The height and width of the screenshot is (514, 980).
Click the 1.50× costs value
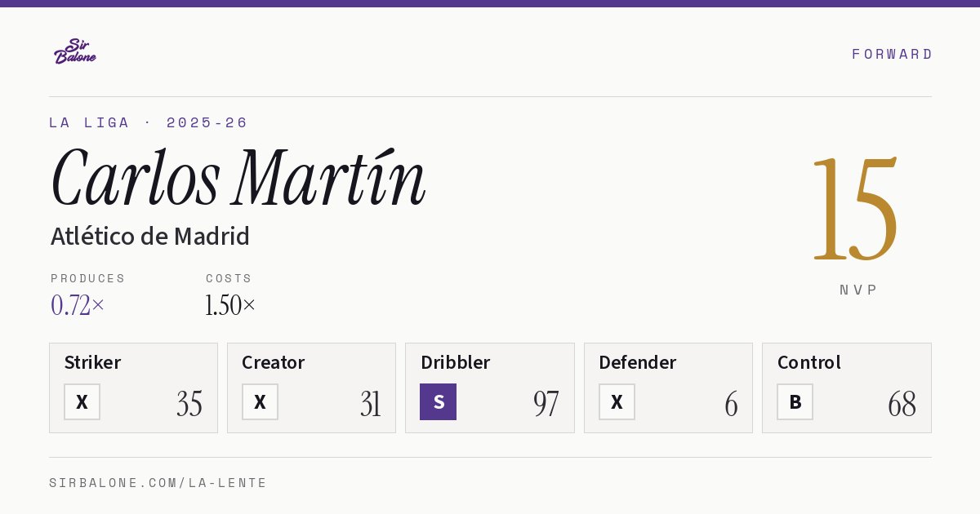pos(230,305)
